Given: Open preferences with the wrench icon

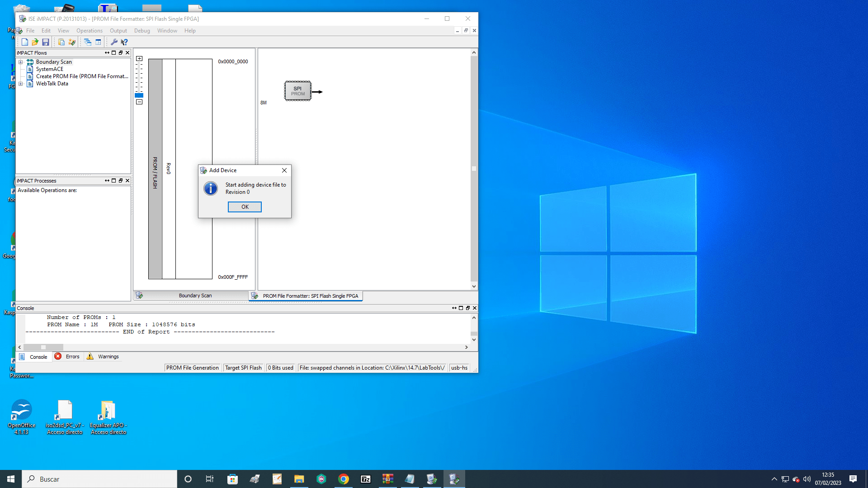Looking at the screenshot, I should coord(114,42).
